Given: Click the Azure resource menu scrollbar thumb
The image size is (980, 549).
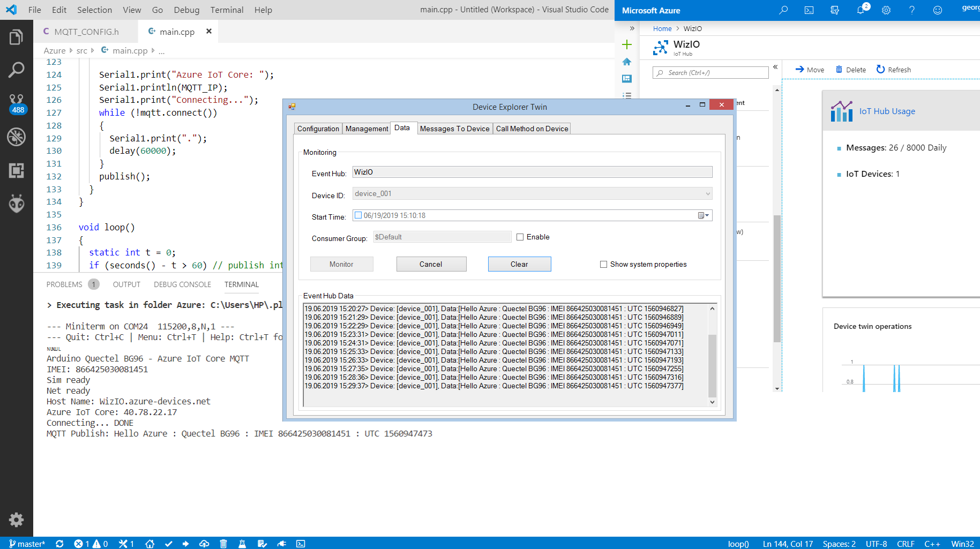Looking at the screenshot, I should click(x=777, y=279).
